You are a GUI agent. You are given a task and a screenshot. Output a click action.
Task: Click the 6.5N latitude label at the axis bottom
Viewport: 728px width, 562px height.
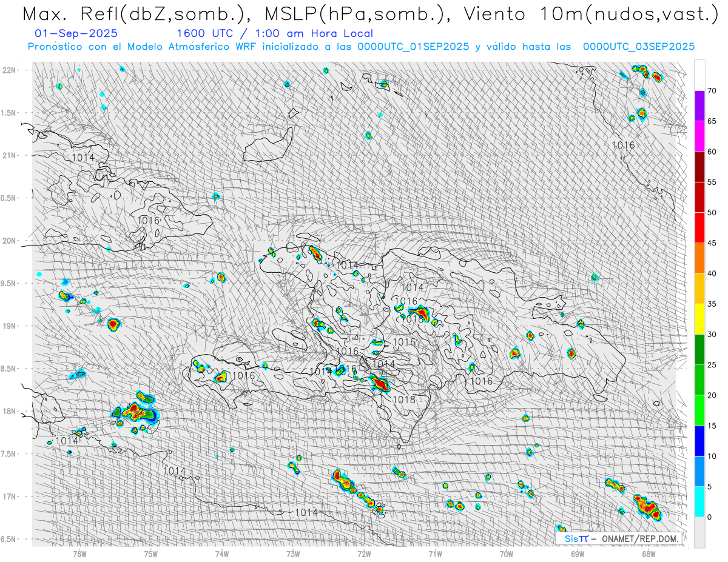click(x=8, y=539)
